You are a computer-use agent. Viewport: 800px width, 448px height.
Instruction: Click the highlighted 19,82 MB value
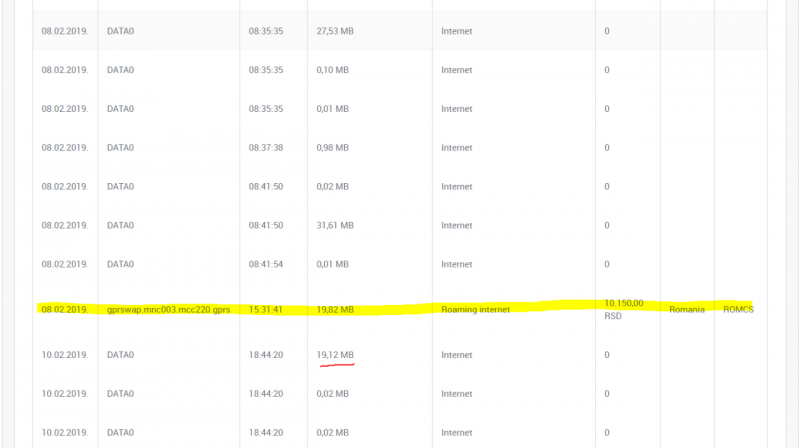pos(335,310)
